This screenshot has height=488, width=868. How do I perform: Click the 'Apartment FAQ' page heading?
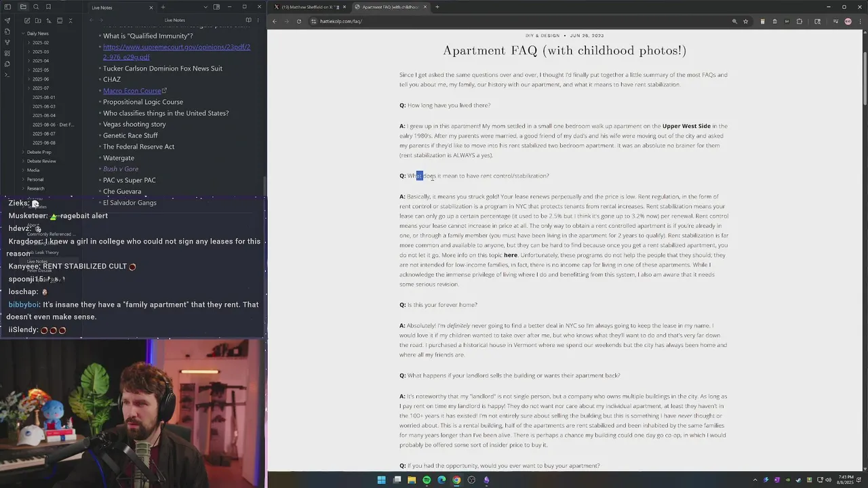click(565, 51)
